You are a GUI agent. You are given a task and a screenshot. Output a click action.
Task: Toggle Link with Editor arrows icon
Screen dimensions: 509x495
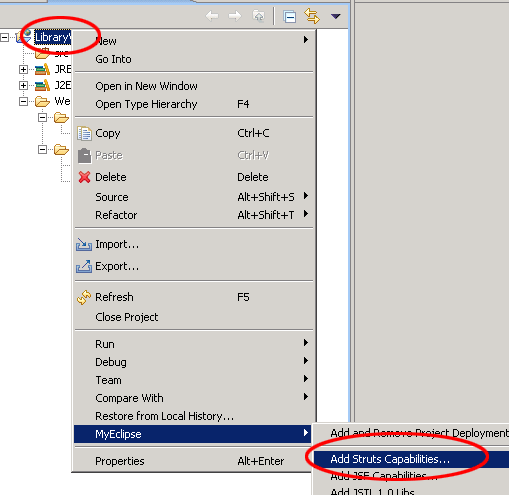[312, 16]
